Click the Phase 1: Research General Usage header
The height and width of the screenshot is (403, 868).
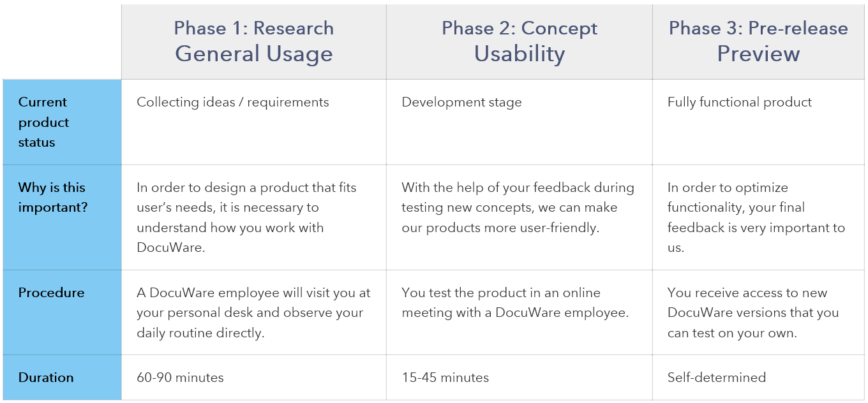[253, 41]
